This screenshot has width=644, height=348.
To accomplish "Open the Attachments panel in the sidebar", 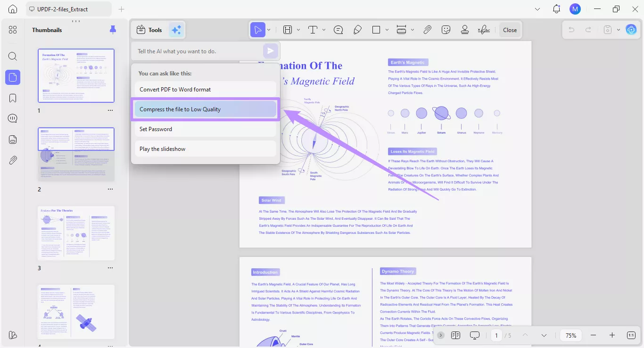I will tap(13, 160).
